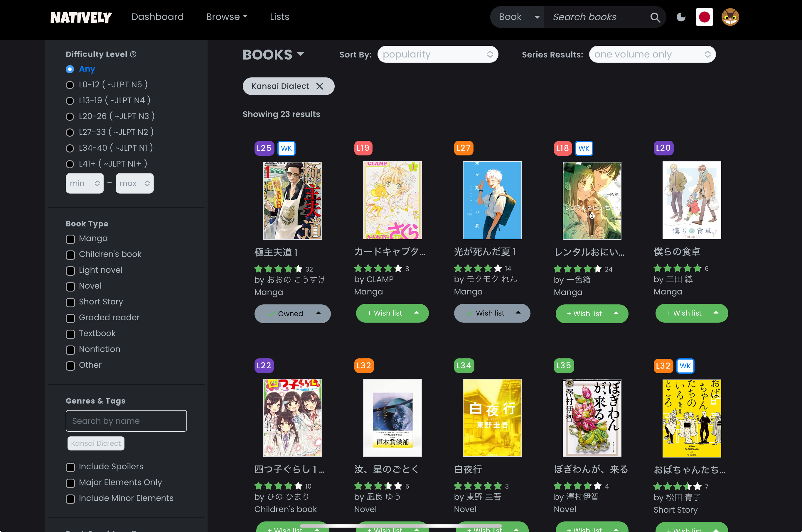Click the Genres & Tags search field
Viewport: 802px width, 532px height.
126,421
